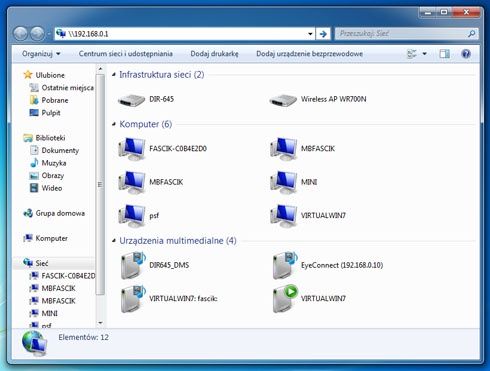This screenshot has height=371, width=490.
Task: Open the MINI computer icon in main pane
Action: [283, 182]
